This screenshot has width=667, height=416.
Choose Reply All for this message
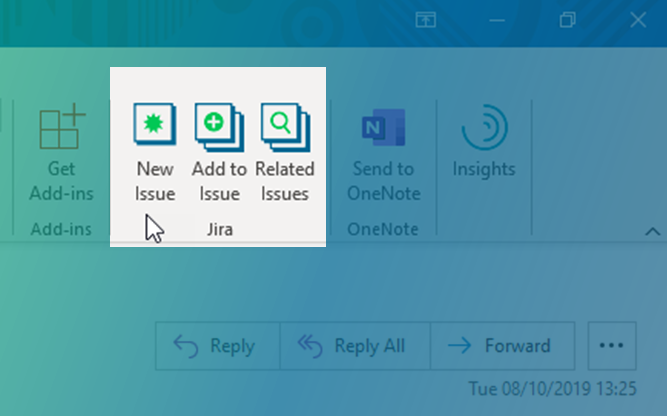[355, 346]
